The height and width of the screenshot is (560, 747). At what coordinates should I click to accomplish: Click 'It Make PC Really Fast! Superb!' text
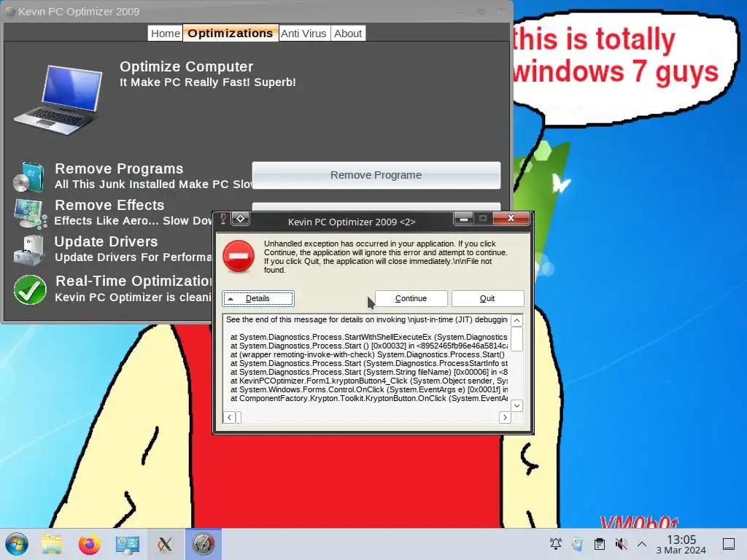(x=208, y=82)
